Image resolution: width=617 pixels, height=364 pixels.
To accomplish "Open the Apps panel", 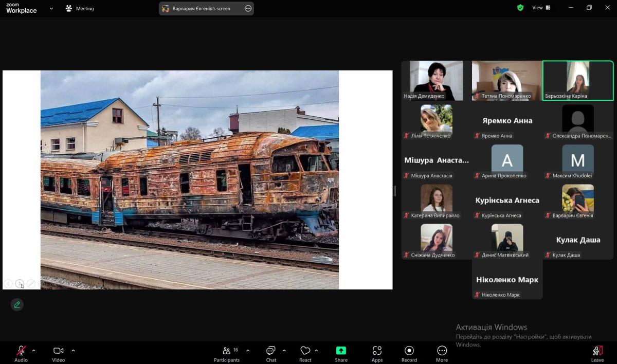I will pyautogui.click(x=377, y=352).
